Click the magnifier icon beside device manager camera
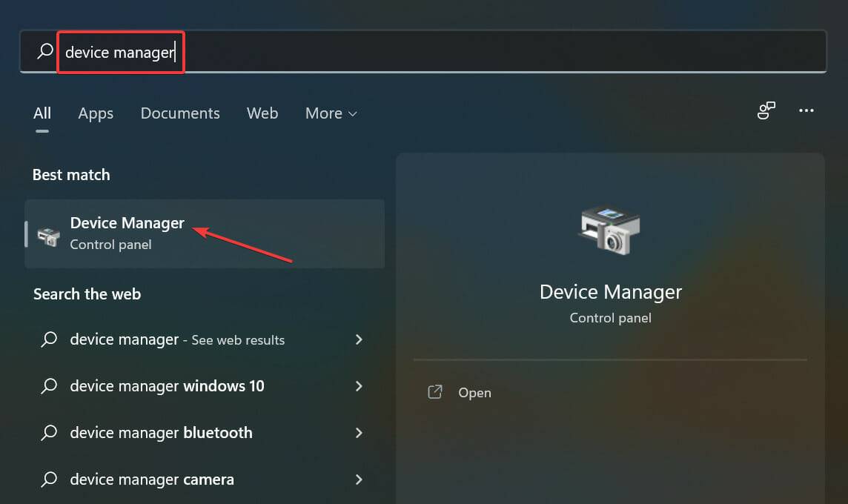 [49, 479]
